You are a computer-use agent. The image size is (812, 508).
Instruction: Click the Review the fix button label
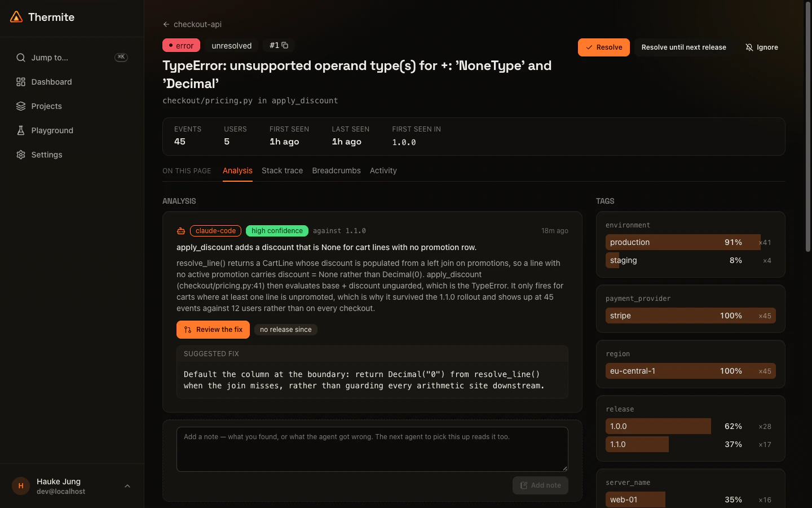tap(219, 330)
